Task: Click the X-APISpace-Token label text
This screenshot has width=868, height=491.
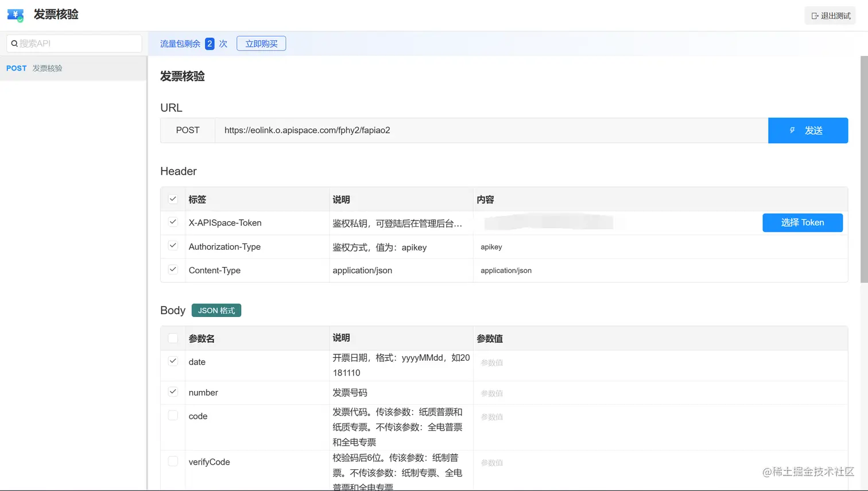Action: point(225,223)
